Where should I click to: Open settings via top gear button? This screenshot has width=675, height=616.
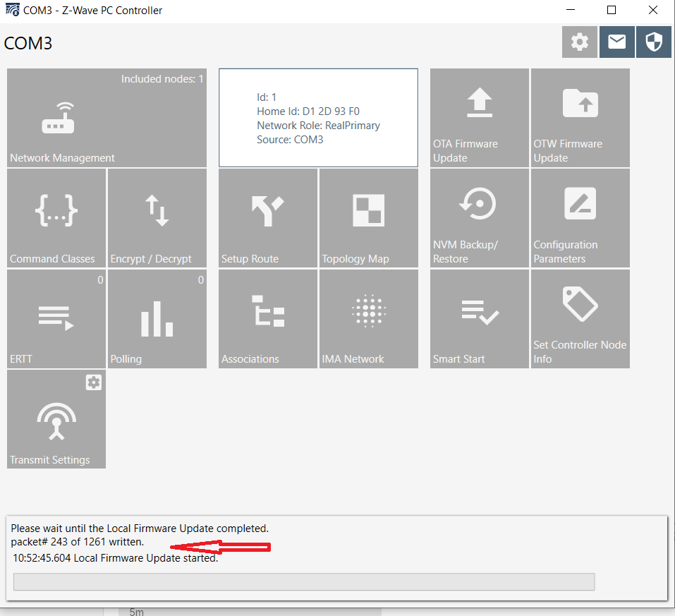click(x=580, y=42)
